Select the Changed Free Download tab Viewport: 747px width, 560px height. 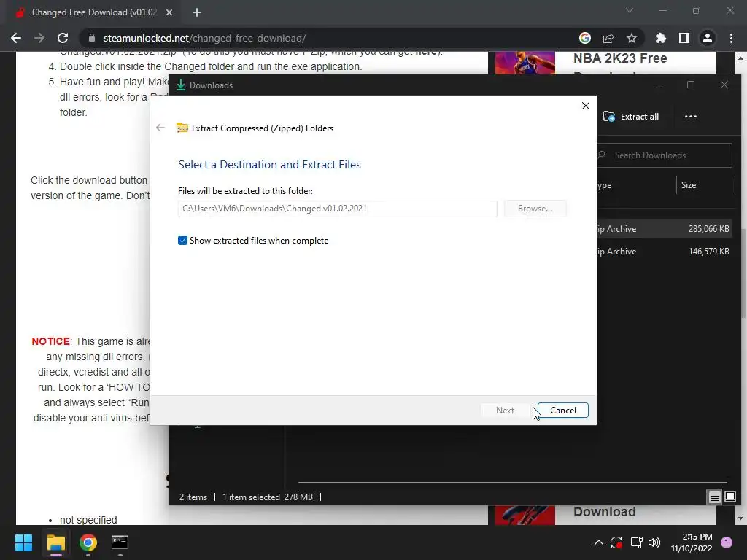[94, 12]
